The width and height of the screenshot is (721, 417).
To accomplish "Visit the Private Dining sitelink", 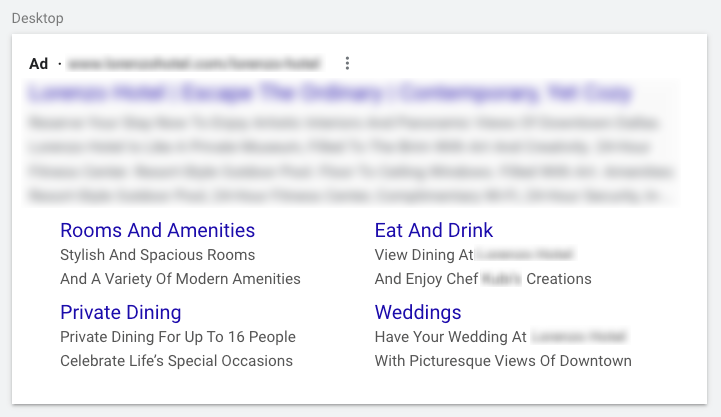I will 120,312.
